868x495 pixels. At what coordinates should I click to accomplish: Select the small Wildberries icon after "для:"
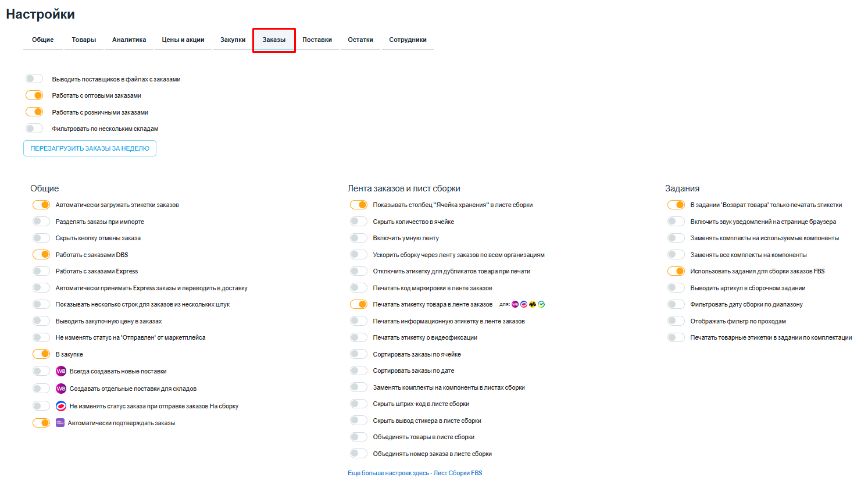click(515, 304)
